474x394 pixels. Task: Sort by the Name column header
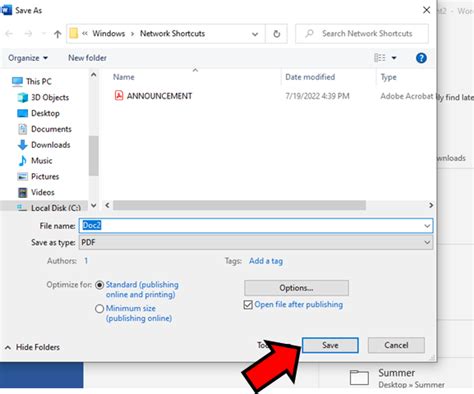(124, 77)
